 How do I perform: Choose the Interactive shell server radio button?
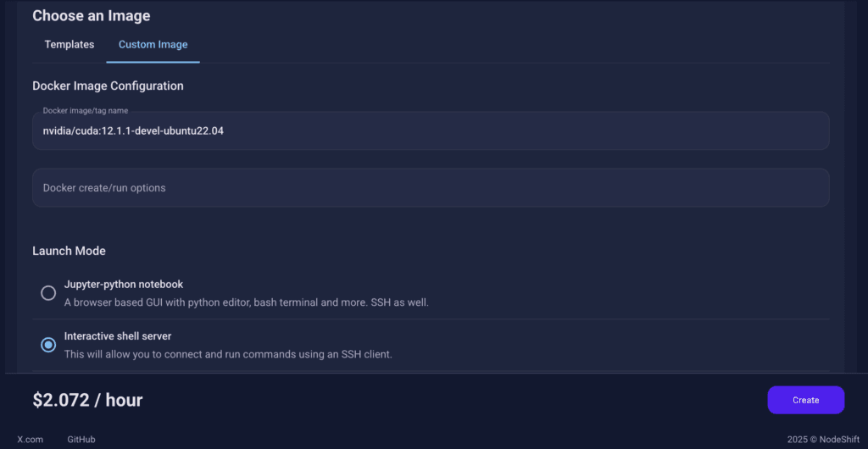point(48,345)
